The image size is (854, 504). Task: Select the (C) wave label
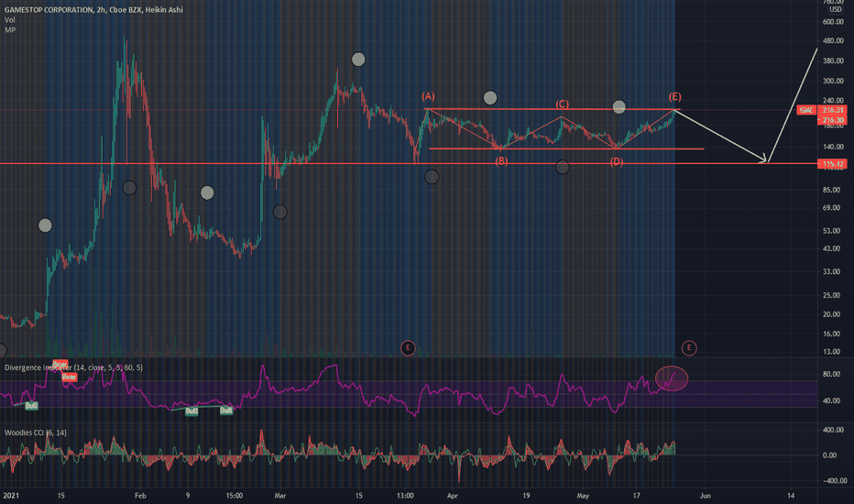coord(562,104)
